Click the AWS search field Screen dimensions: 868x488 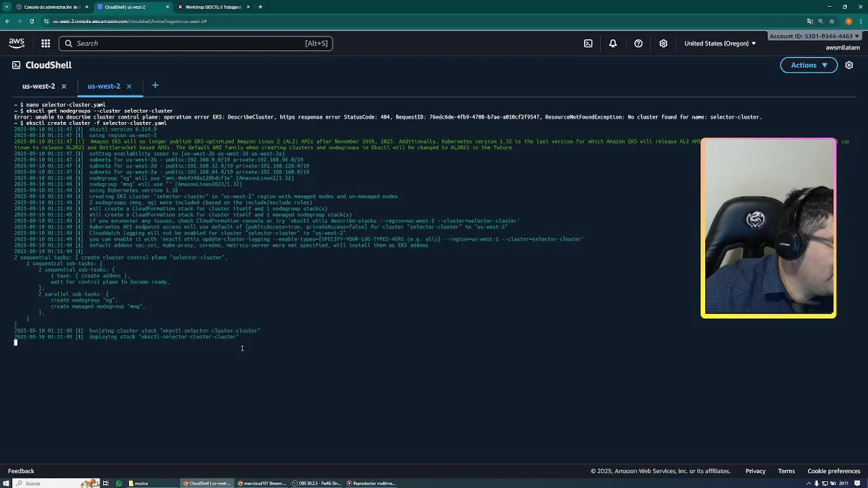[195, 43]
